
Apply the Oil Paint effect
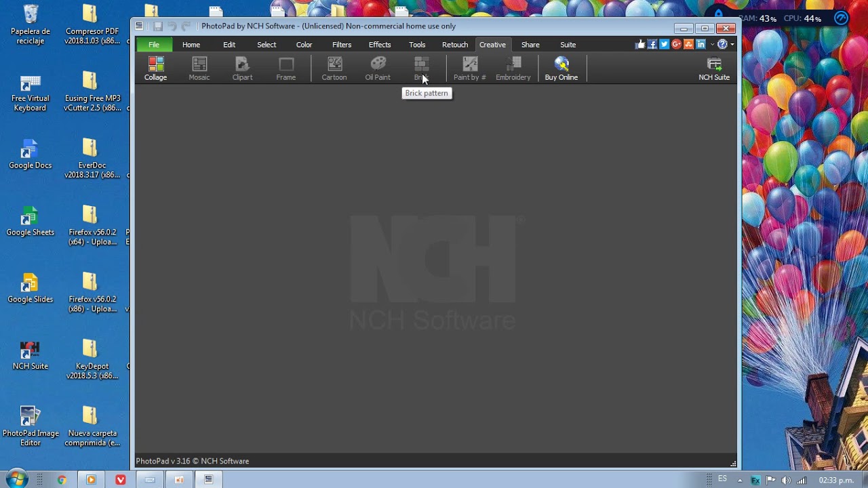click(x=378, y=68)
